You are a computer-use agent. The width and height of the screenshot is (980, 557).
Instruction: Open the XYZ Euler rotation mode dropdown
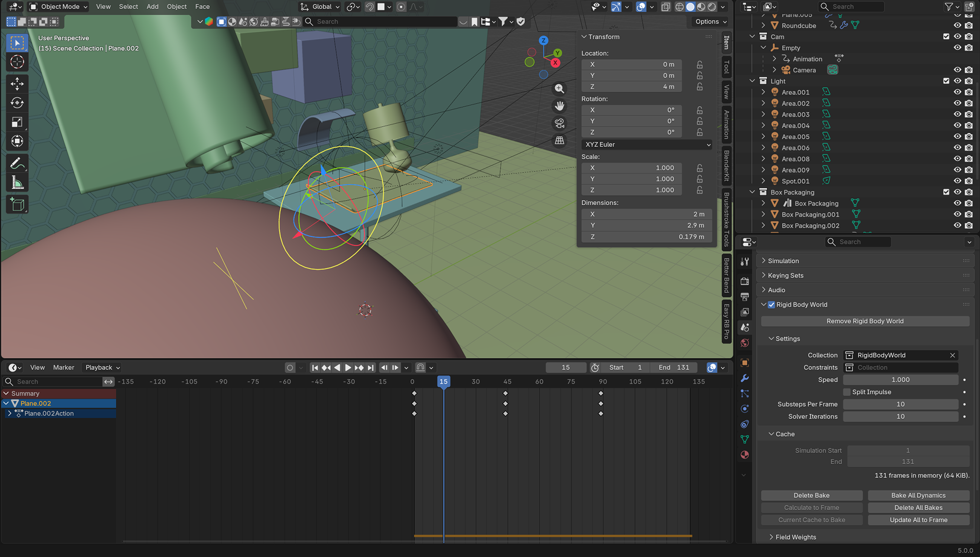pyautogui.click(x=646, y=144)
